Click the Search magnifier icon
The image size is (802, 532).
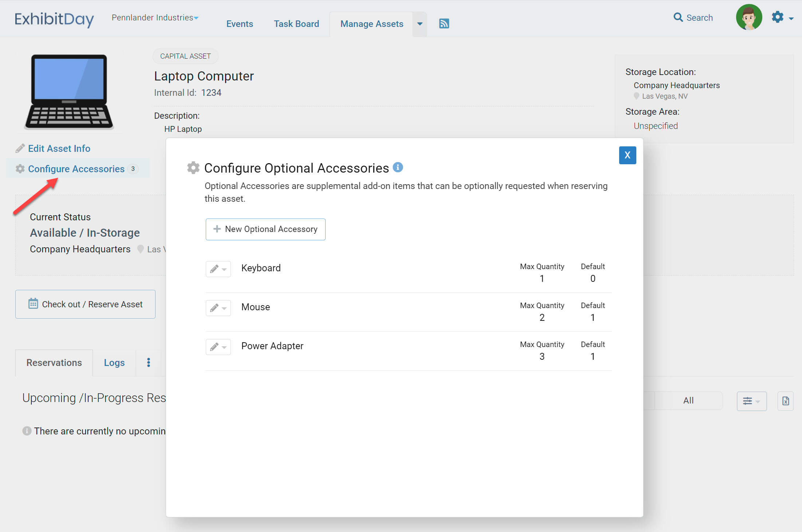click(678, 17)
